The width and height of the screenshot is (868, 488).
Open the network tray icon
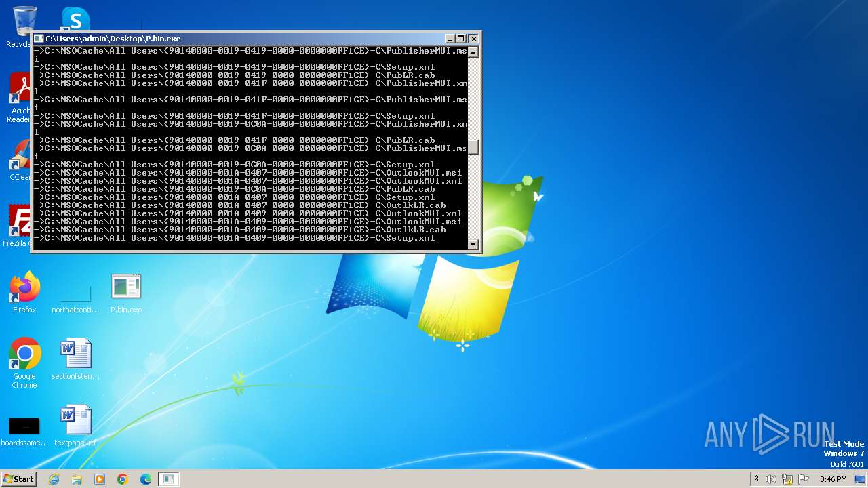[x=787, y=479]
